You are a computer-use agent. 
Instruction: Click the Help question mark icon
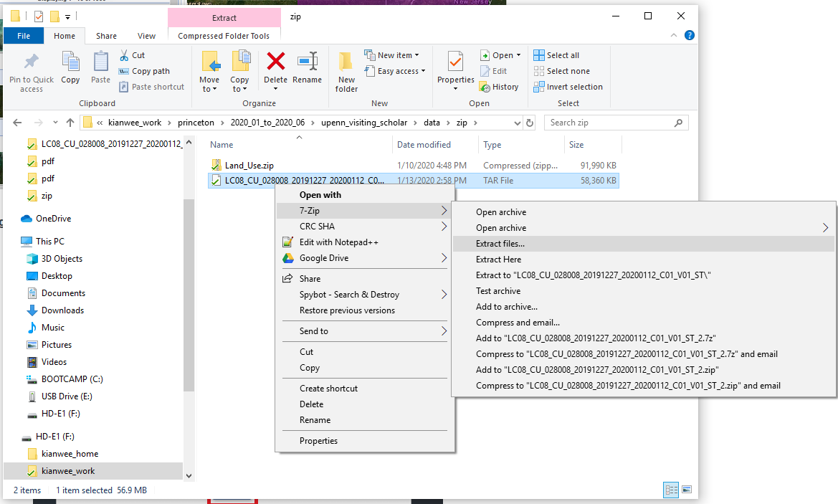(689, 35)
